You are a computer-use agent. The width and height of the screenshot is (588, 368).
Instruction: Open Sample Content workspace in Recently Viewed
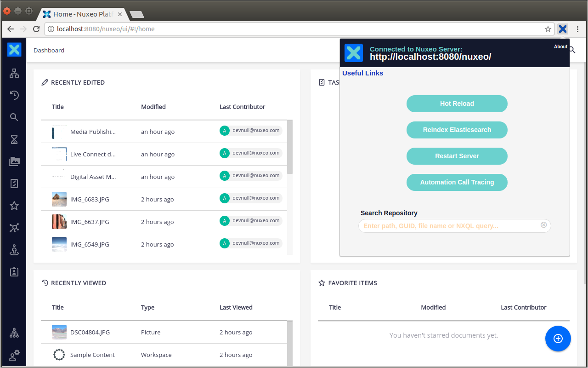click(164, 355)
